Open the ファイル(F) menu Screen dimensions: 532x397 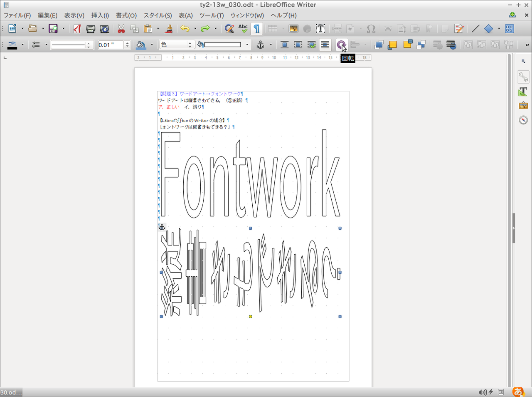[17, 15]
